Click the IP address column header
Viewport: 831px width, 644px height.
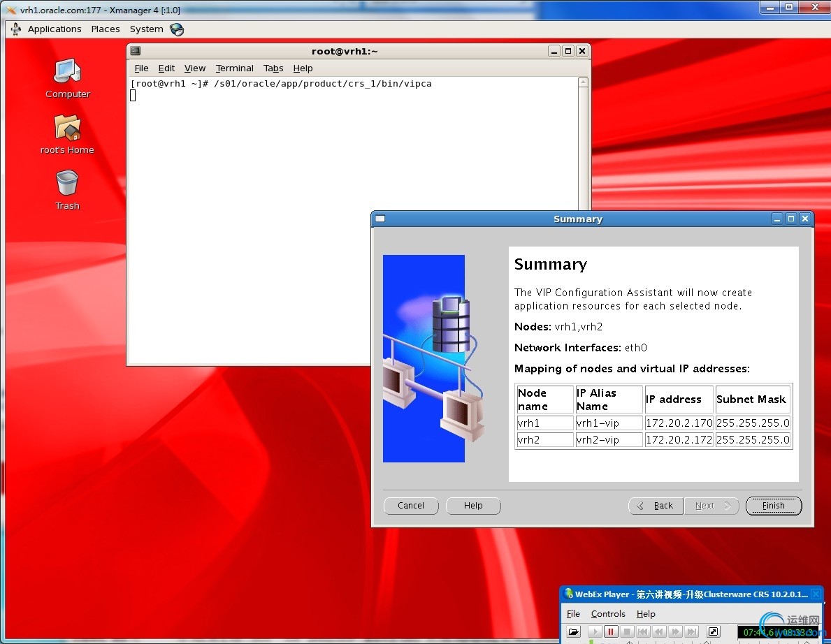679,400
